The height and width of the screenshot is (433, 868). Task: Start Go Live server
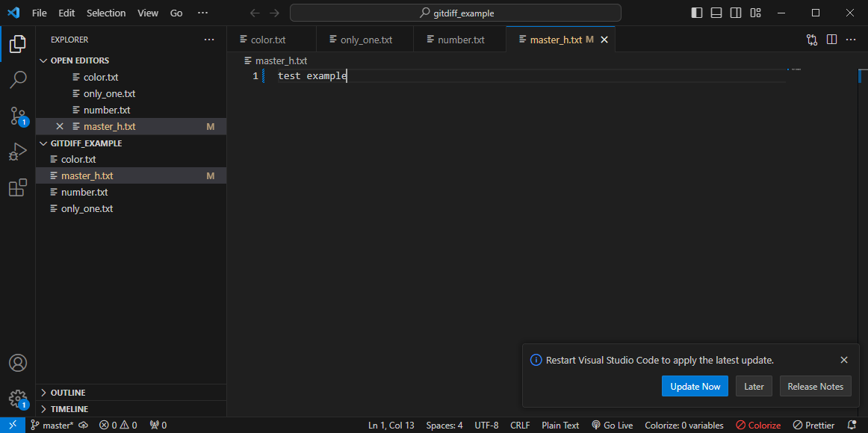pos(613,426)
